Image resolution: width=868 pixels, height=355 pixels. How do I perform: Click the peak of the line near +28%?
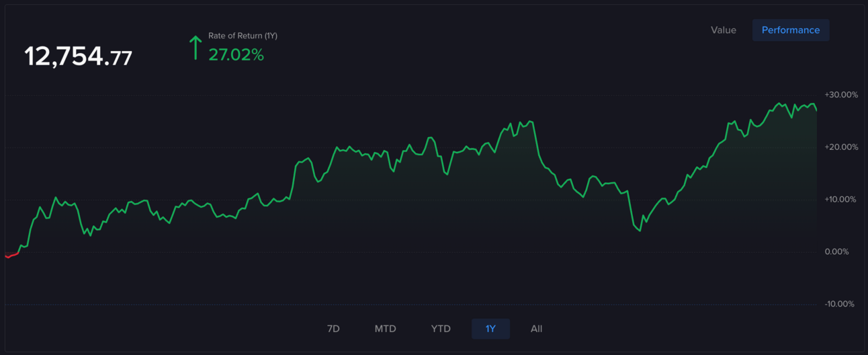[779, 104]
